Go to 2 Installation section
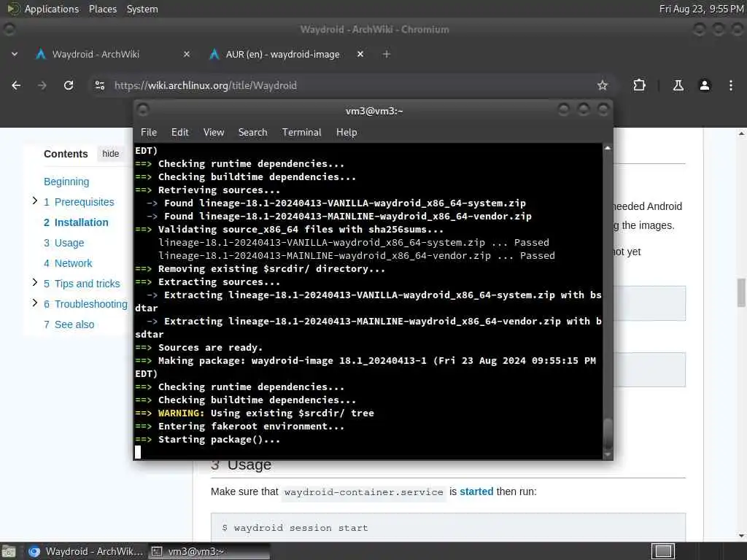Viewport: 747px width, 560px height. 76,222
